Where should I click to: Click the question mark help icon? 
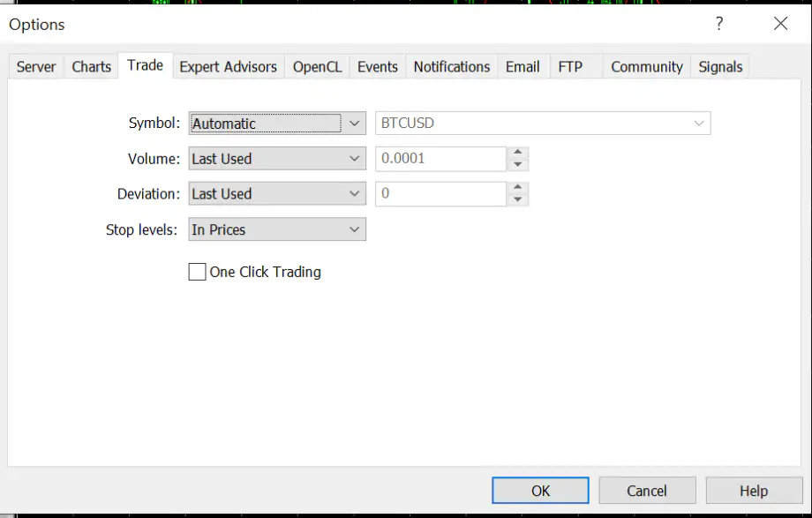[719, 24]
